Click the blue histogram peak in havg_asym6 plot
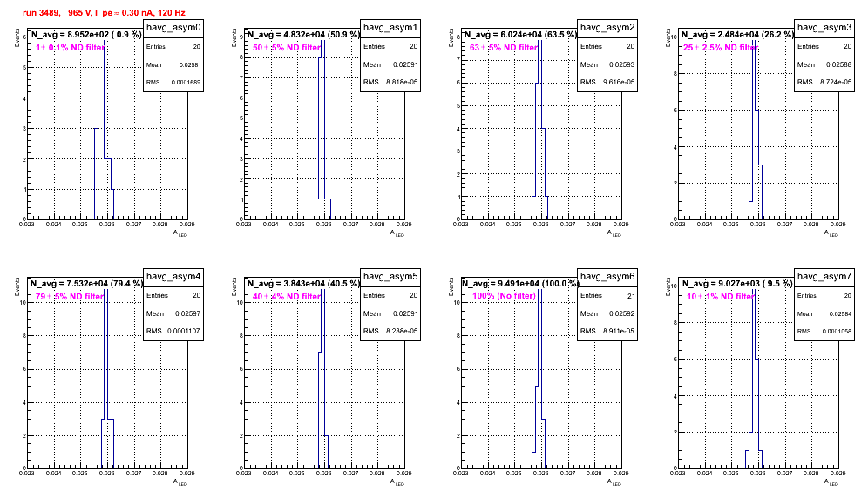The width and height of the screenshot is (868, 498). [x=539, y=338]
